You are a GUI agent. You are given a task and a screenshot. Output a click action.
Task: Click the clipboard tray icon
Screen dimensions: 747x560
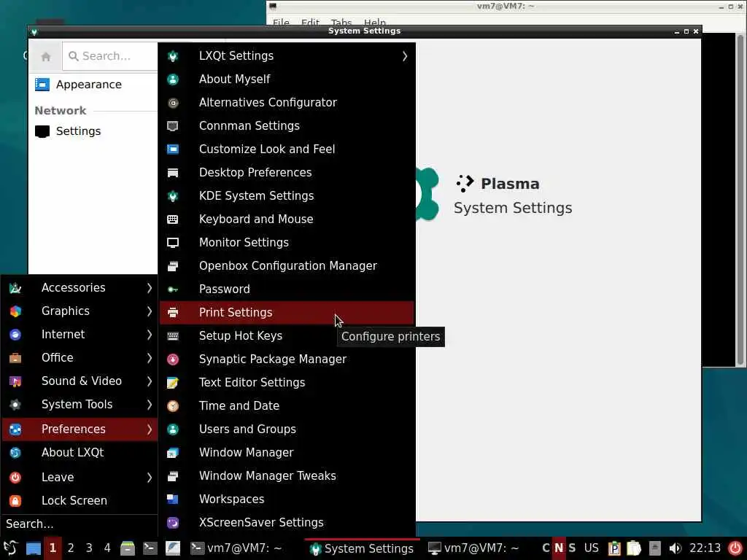pos(614,548)
